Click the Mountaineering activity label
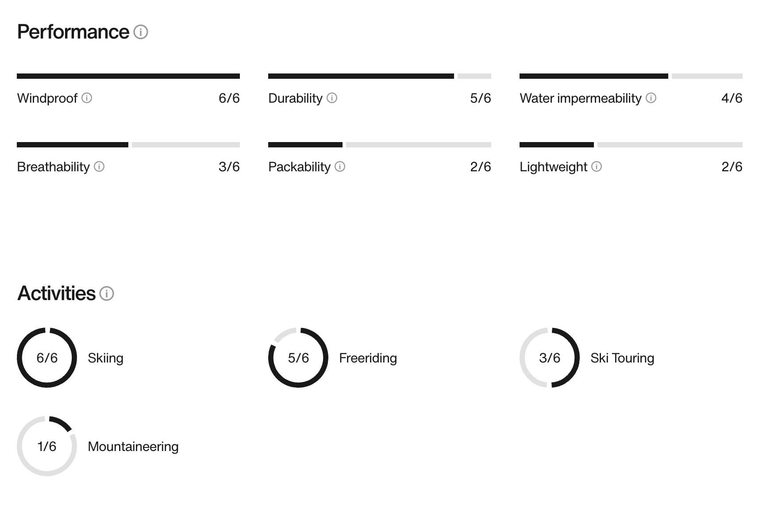This screenshot has height=532, width=778. (133, 446)
